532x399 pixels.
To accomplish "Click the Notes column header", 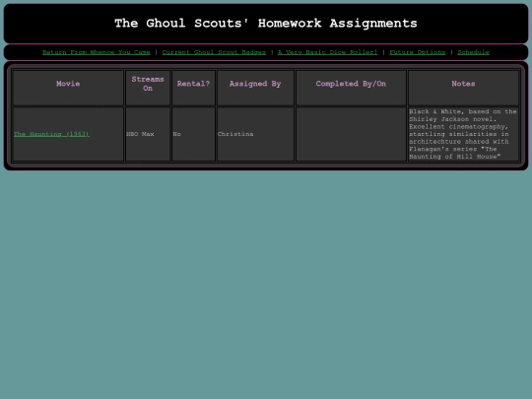I will tap(463, 88).
